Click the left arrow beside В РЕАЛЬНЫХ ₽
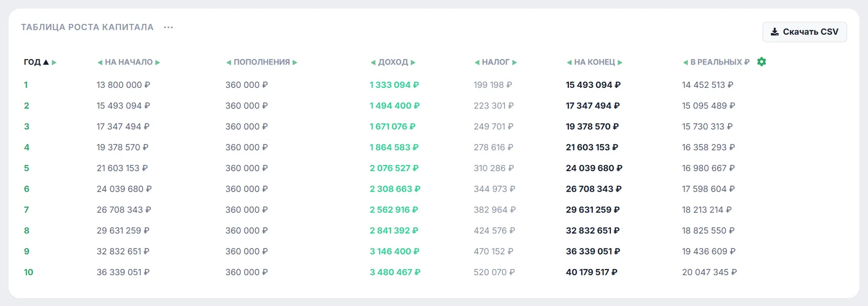Viewport: 868px width, 306px height. coord(686,62)
